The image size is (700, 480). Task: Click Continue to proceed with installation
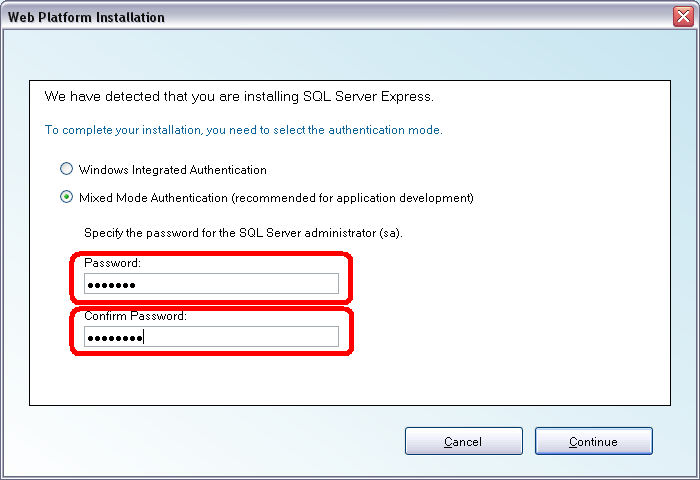pyautogui.click(x=593, y=441)
